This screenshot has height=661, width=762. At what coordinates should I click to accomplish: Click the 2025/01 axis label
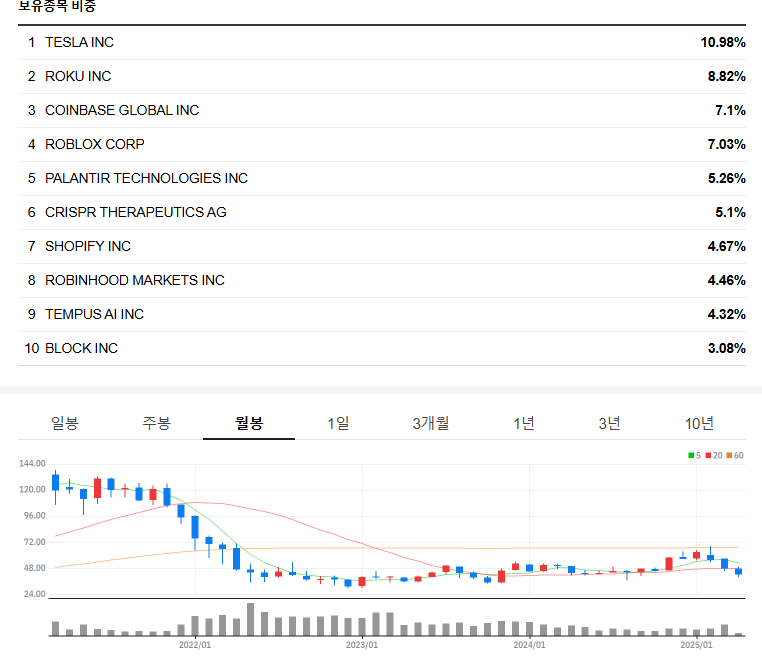696,645
